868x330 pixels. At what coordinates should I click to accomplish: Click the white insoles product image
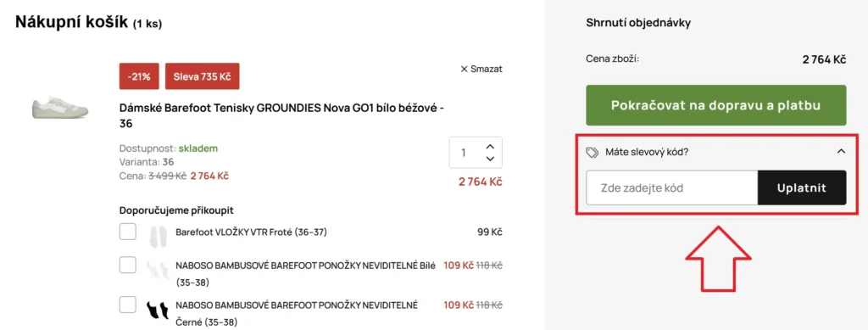(158, 236)
